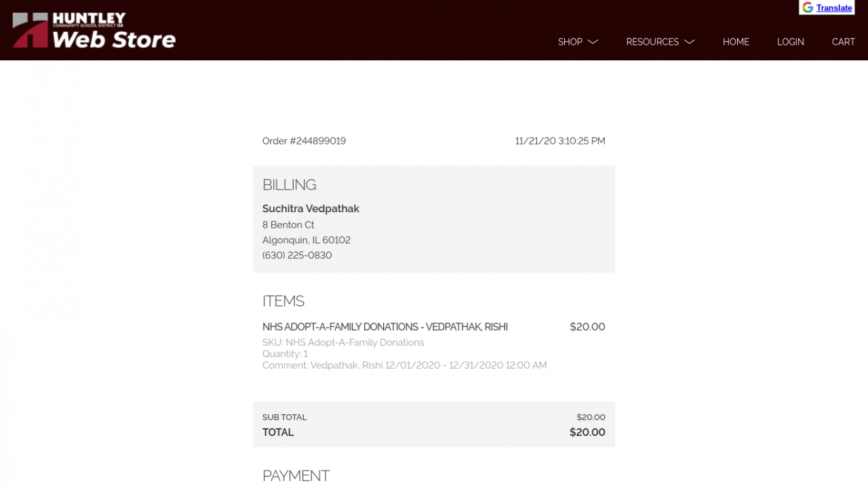The width and height of the screenshot is (868, 488).
Task: Open the SHOP menu
Action: 570,42
